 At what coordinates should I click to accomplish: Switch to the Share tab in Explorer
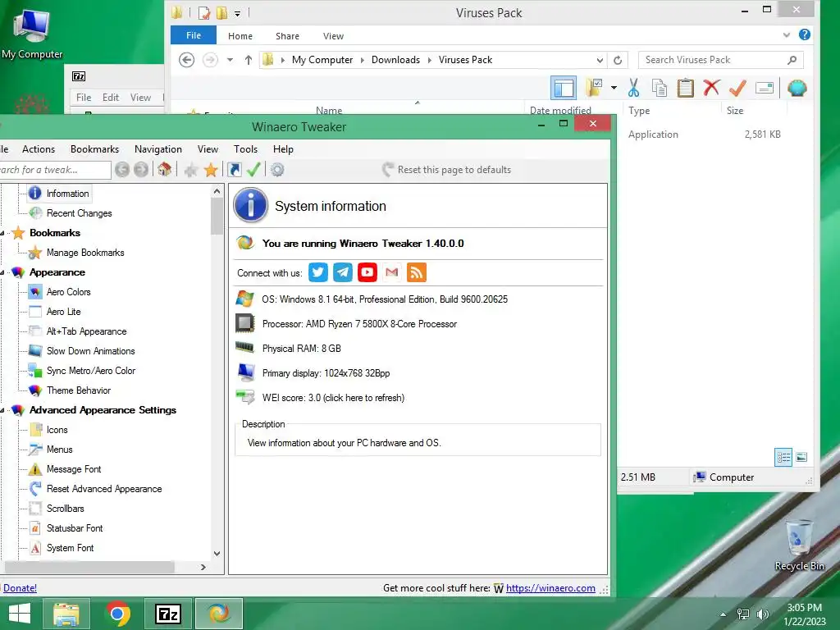pos(287,36)
